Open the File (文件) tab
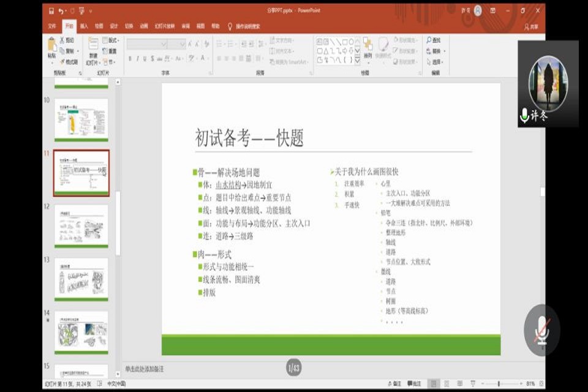588x392 pixels. 52,26
